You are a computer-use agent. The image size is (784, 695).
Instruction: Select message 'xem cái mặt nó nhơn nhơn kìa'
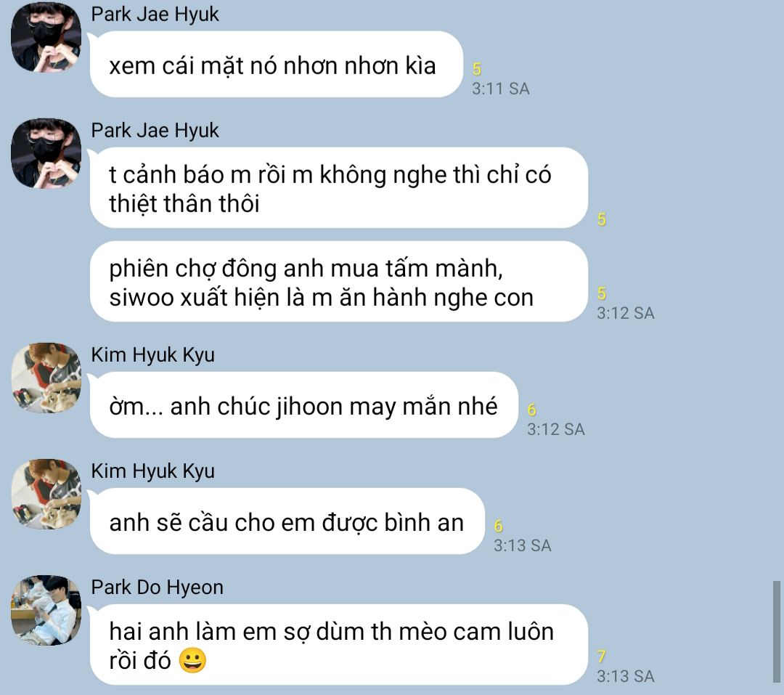(276, 65)
